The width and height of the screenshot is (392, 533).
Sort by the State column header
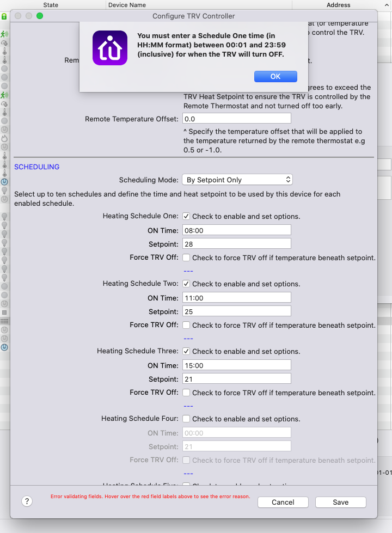tap(51, 5)
